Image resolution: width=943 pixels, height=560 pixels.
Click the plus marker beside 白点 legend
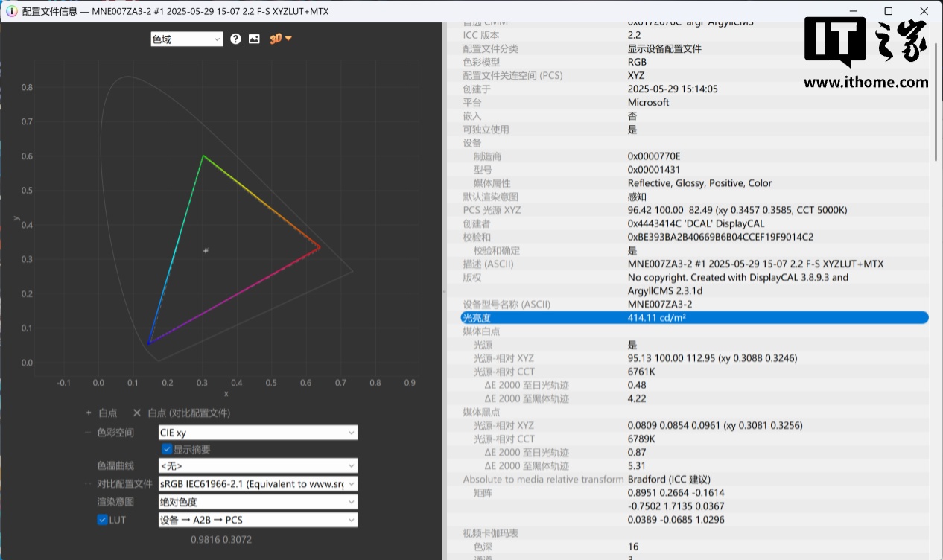89,413
